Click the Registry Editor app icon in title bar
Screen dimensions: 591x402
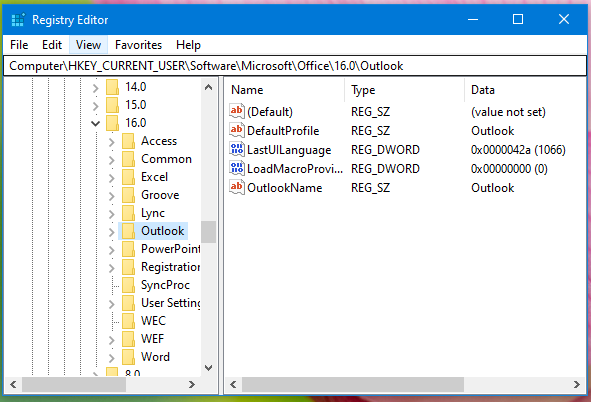click(18, 20)
